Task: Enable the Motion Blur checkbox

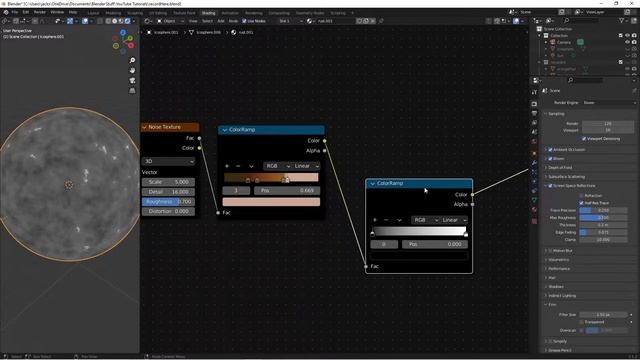Action: click(x=550, y=251)
